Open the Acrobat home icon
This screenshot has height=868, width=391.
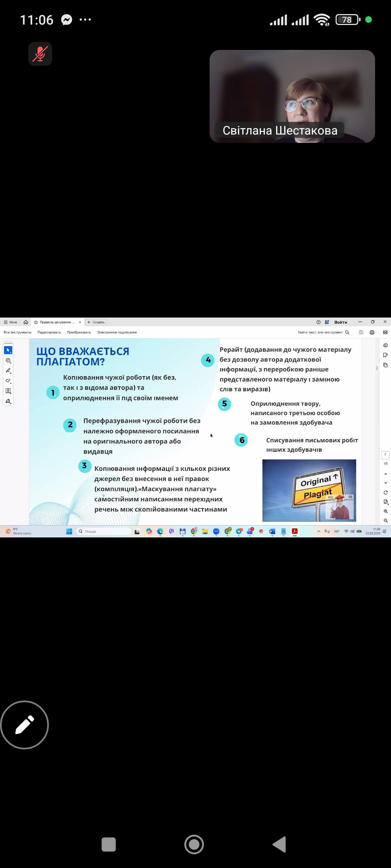tap(26, 322)
